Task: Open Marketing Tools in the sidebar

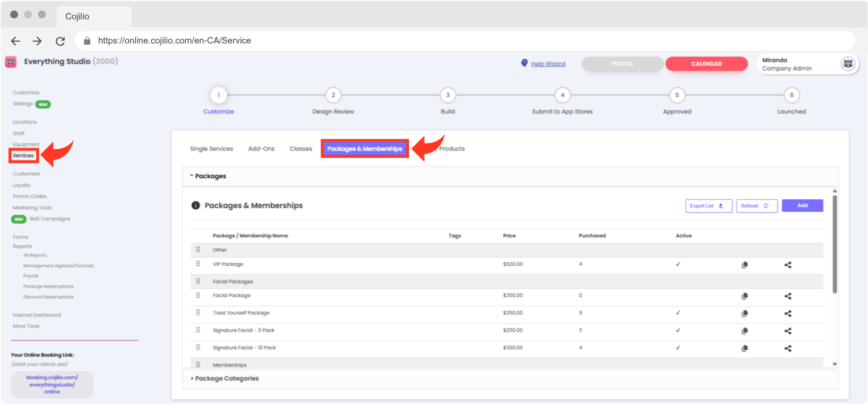Action: point(32,208)
